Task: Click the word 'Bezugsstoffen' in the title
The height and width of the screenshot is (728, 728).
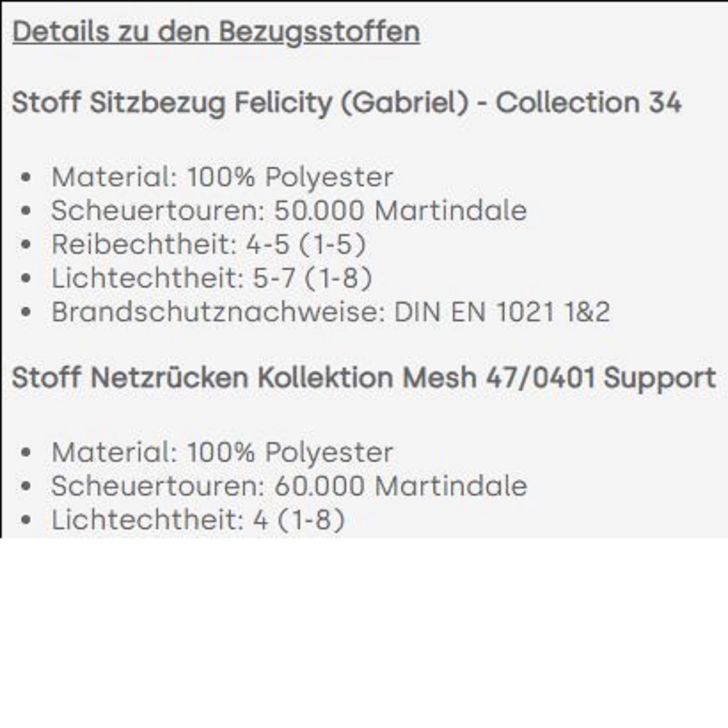Action: click(319, 32)
